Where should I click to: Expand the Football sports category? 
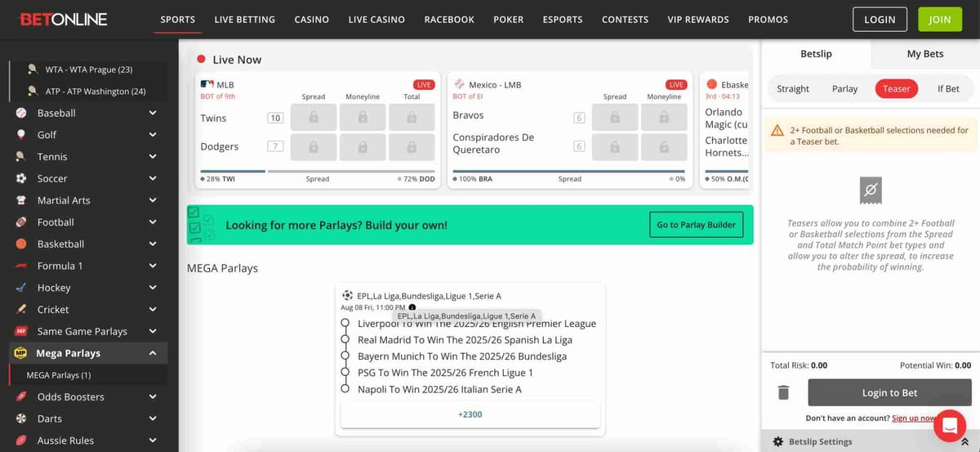tap(153, 222)
